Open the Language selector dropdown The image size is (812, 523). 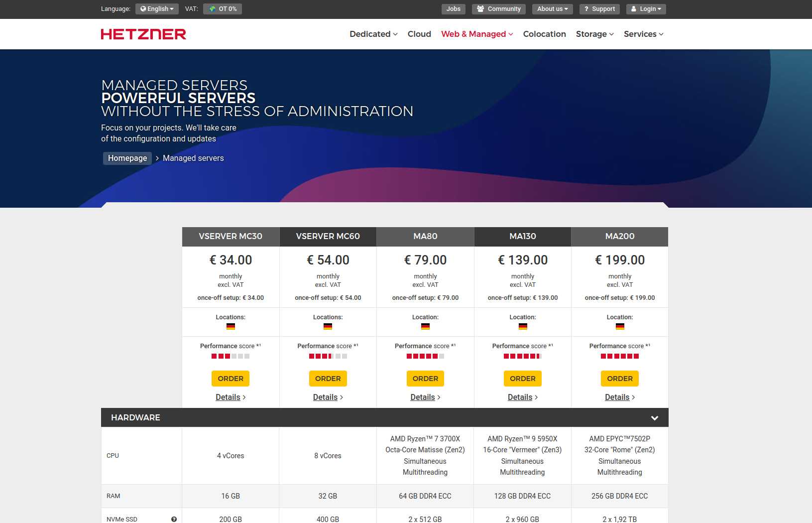[x=156, y=8]
